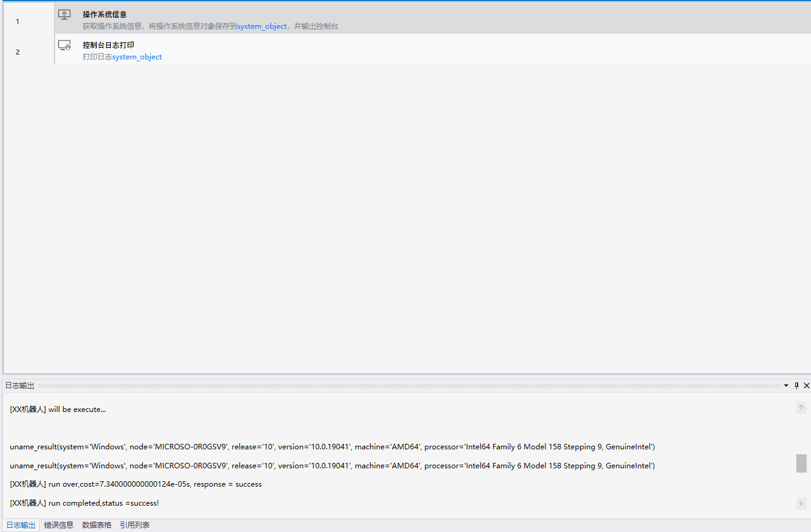This screenshot has width=811, height=532.
Task: Switch to the 错误信息 tab
Action: [59, 525]
